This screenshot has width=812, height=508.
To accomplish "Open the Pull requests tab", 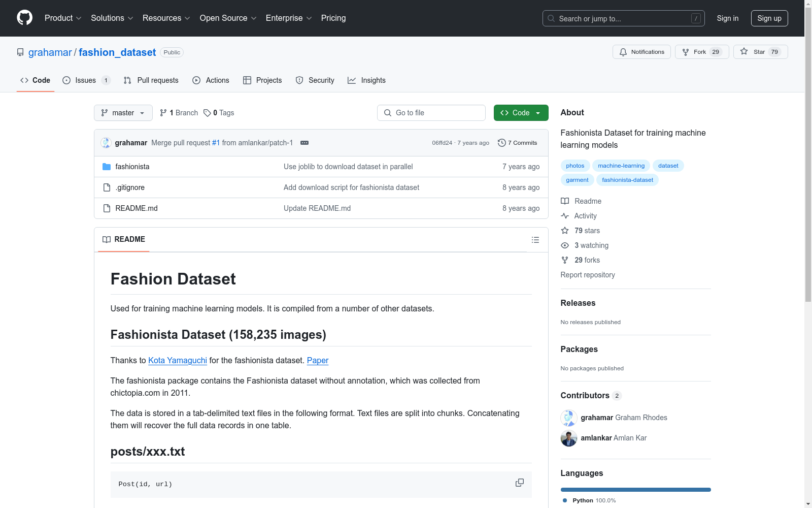I will point(151,80).
